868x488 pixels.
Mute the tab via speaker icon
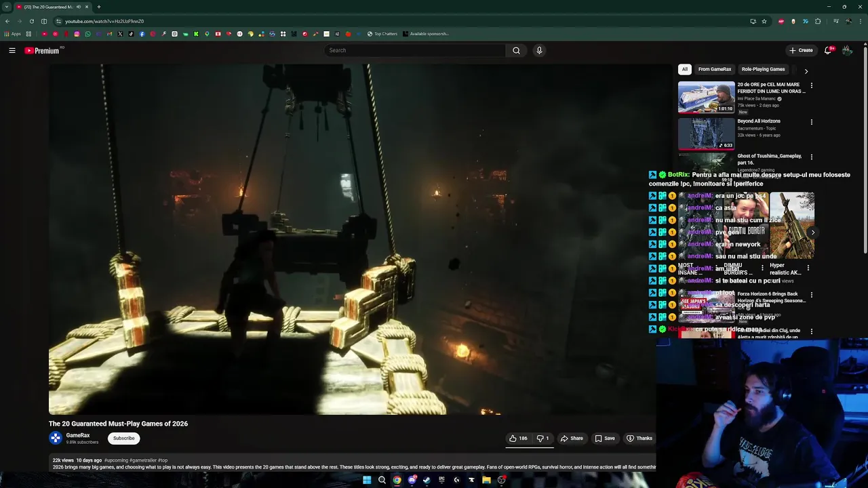point(78,7)
